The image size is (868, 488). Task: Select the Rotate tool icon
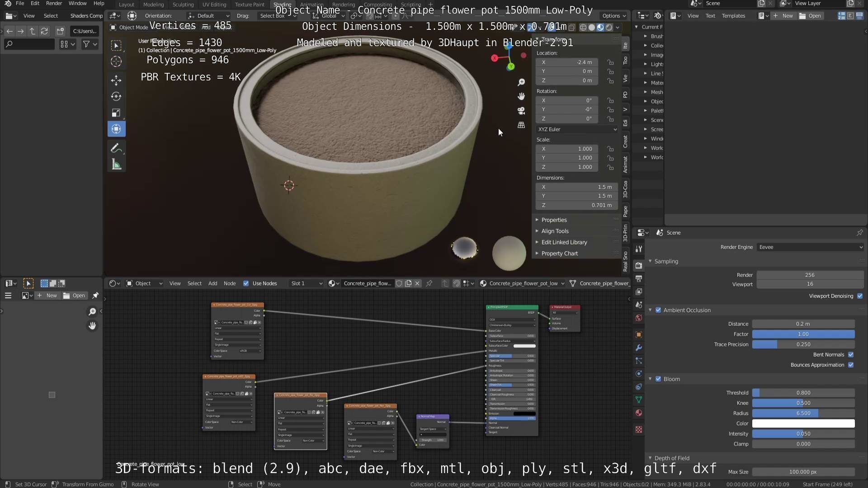tap(116, 96)
